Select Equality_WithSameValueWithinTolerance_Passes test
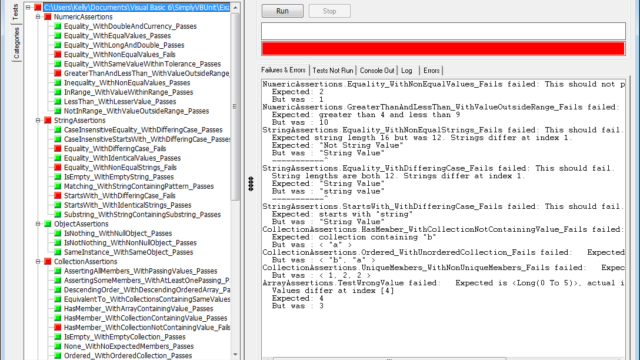This screenshot has height=360, width=640. [142, 64]
